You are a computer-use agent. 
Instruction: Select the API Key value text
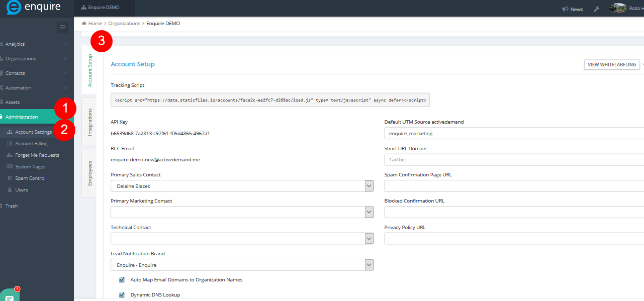(160, 134)
